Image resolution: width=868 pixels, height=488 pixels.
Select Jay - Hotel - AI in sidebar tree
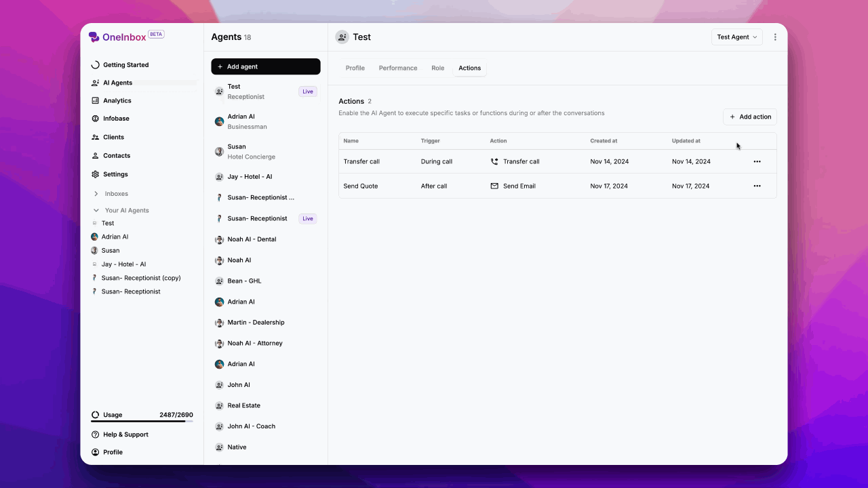click(x=123, y=264)
